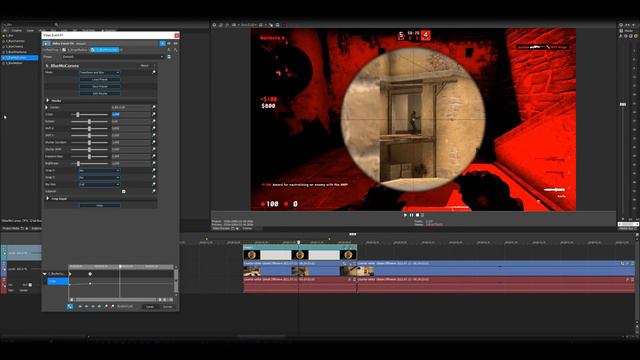Click the Load Preset button

click(x=100, y=79)
